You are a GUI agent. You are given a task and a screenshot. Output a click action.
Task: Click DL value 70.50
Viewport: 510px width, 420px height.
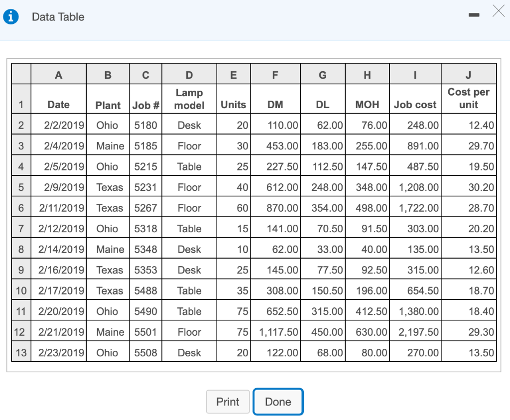[323, 227]
